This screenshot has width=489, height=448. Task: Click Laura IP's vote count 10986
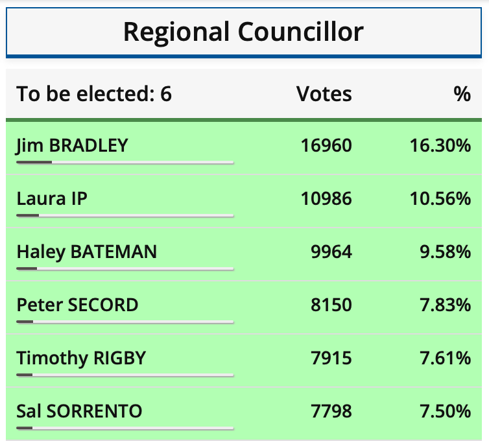[x=326, y=198]
